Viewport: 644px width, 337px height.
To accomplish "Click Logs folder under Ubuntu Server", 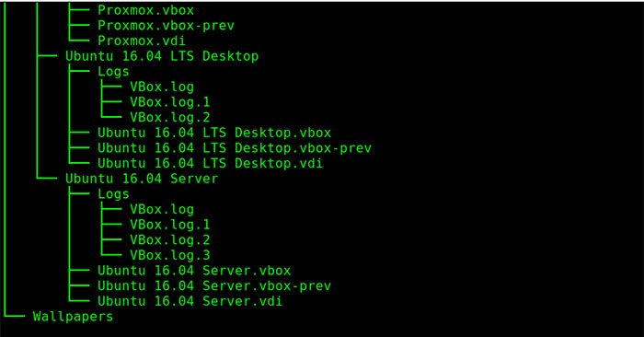I will click(x=113, y=194).
